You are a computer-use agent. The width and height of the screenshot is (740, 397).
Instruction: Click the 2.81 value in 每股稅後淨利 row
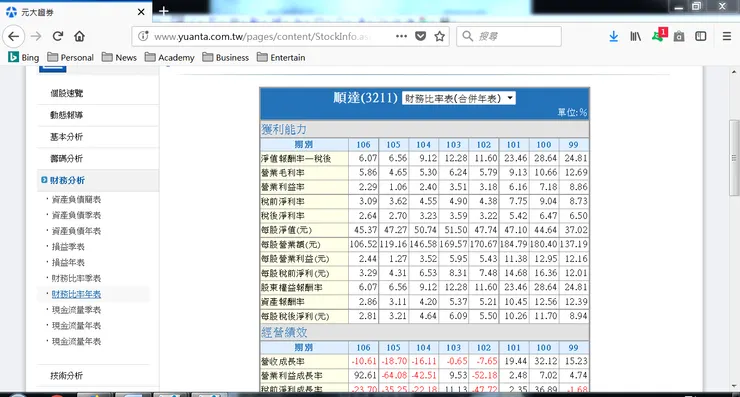(368, 316)
